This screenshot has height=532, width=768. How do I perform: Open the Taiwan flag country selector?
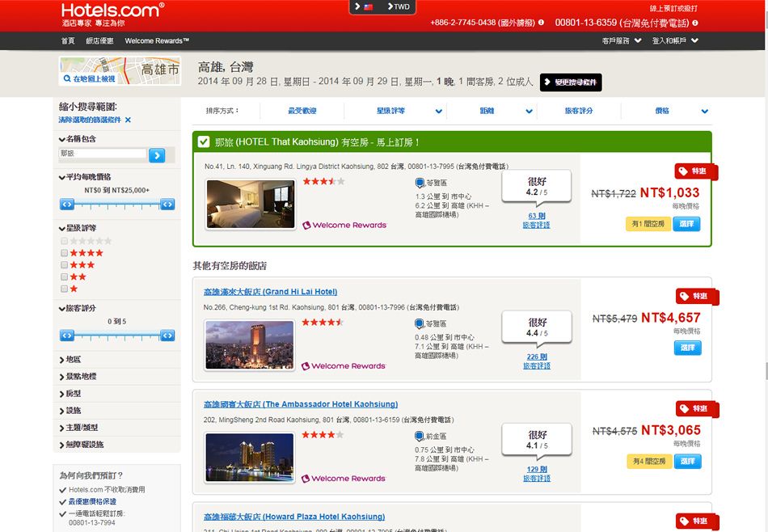pos(364,6)
